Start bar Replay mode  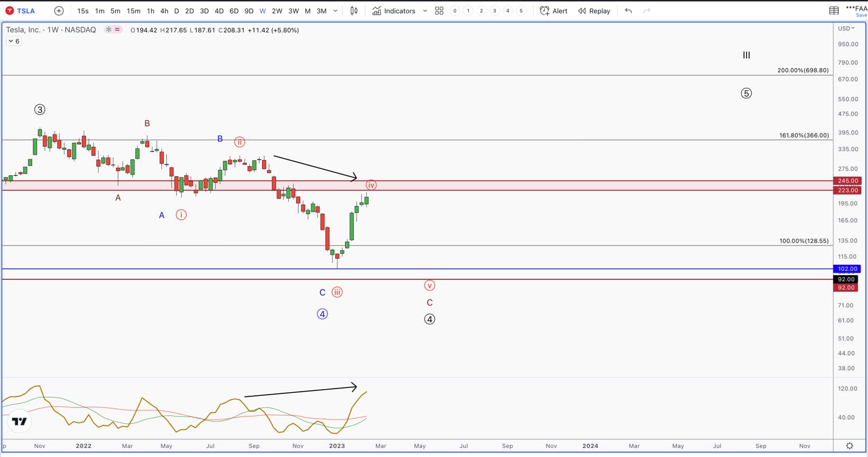(594, 11)
